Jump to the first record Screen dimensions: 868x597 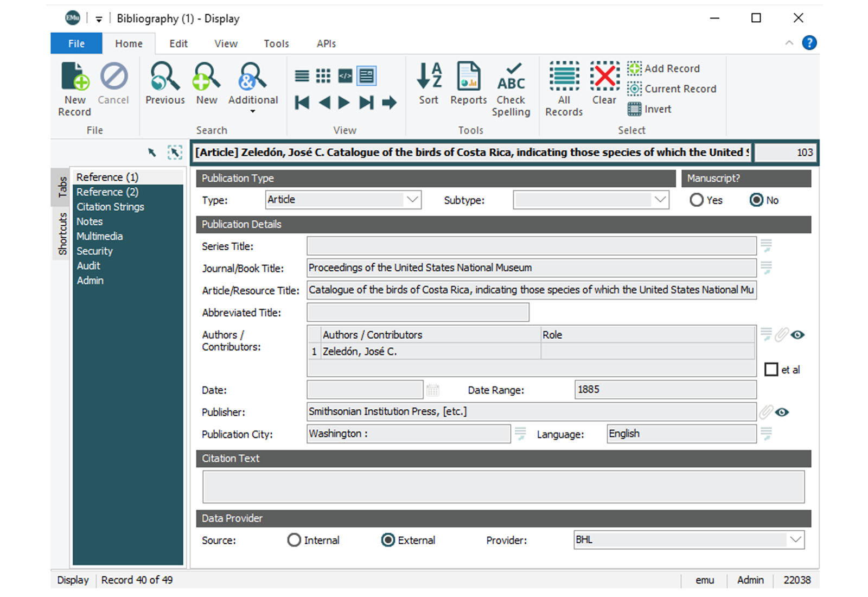pyautogui.click(x=302, y=103)
